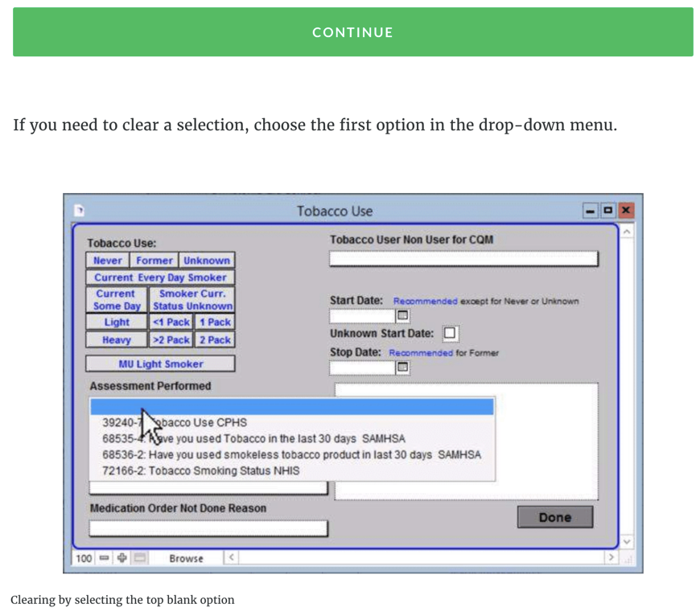Click the Done button
Image resolution: width=700 pixels, height=612 pixels.
pyautogui.click(x=554, y=517)
